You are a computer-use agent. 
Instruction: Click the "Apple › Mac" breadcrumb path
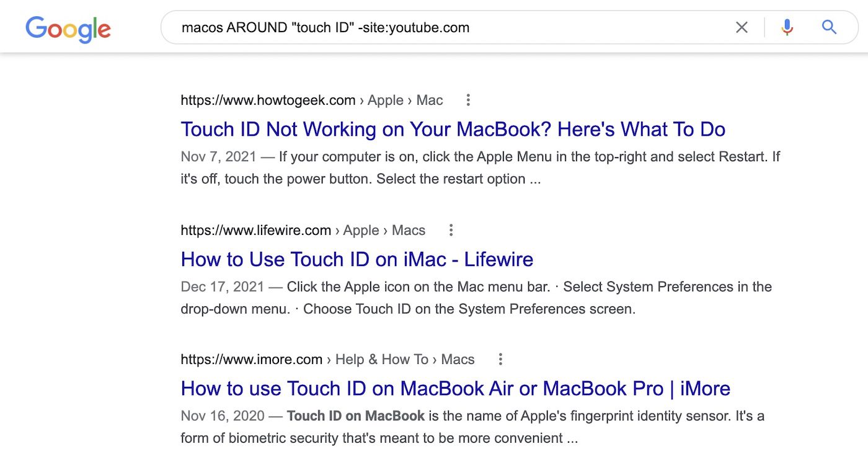coord(405,100)
